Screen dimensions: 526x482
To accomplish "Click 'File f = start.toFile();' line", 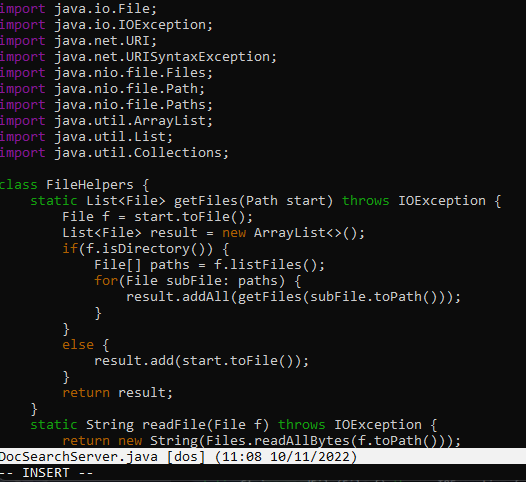I will click(157, 217).
